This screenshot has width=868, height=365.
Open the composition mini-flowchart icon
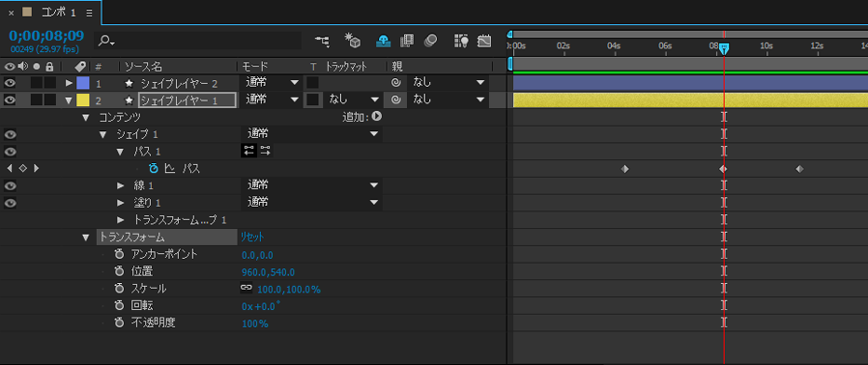pyautogui.click(x=321, y=41)
